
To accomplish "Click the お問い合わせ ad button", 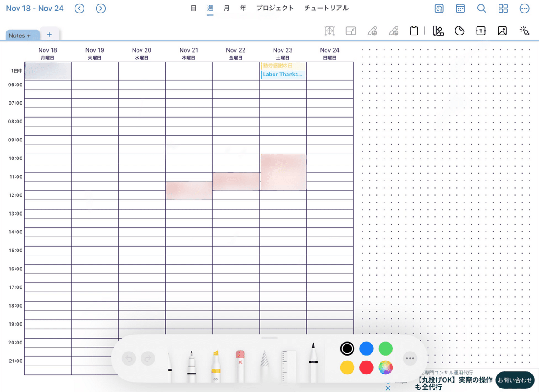I will pyautogui.click(x=515, y=380).
